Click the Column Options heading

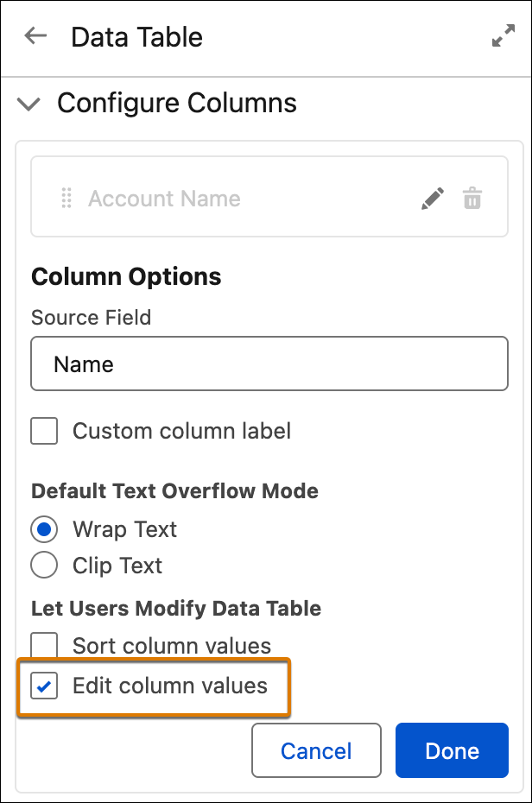click(x=126, y=276)
